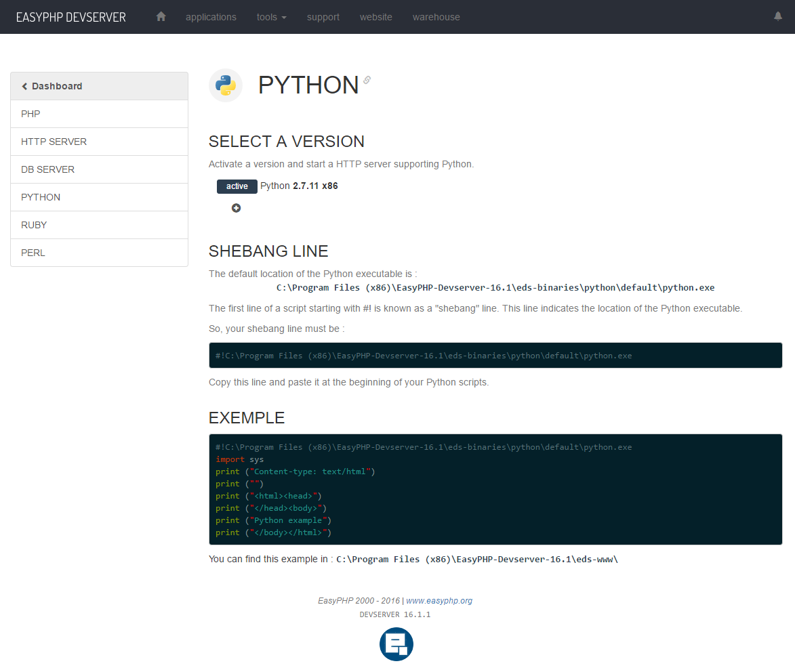Click the EasyPHP logo in the footer
795x672 pixels.
coord(396,644)
